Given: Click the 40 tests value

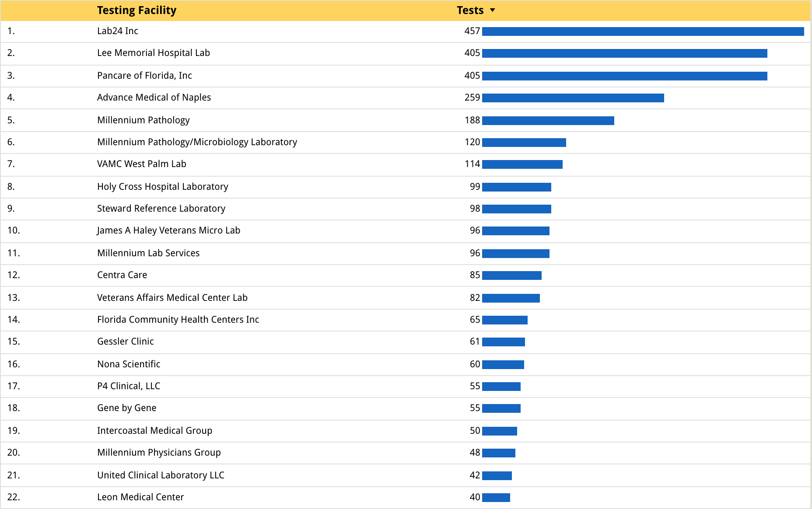Looking at the screenshot, I should (475, 497).
